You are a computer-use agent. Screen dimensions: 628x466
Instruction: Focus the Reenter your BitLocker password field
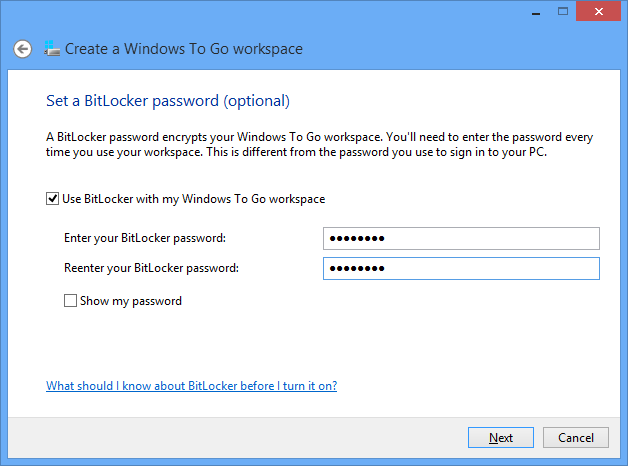click(x=461, y=269)
